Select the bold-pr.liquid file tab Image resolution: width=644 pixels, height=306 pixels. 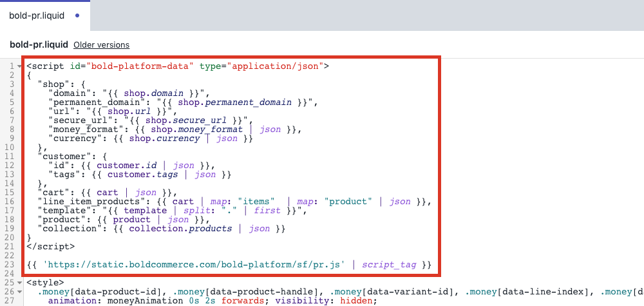coord(45,16)
